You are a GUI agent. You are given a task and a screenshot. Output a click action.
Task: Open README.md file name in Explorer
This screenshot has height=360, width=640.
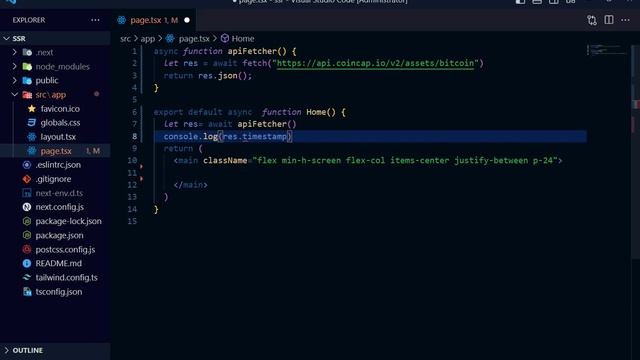coord(58,263)
